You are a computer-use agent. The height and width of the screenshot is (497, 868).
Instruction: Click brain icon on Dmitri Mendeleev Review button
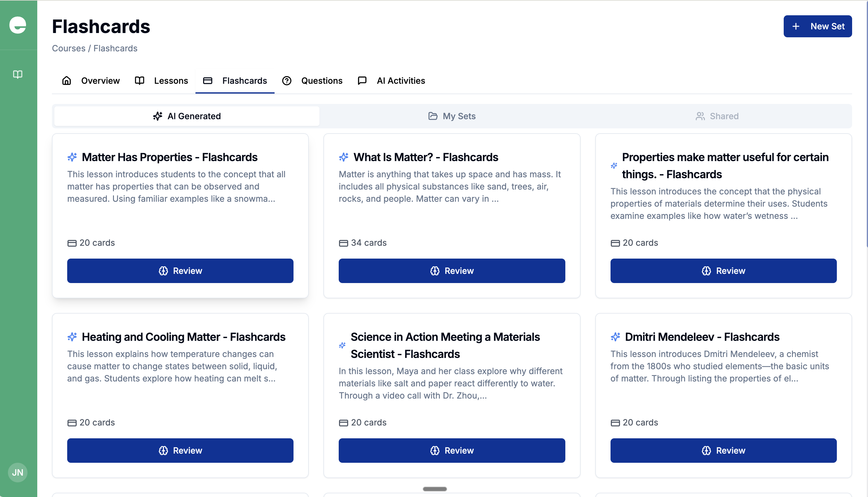[x=706, y=451]
